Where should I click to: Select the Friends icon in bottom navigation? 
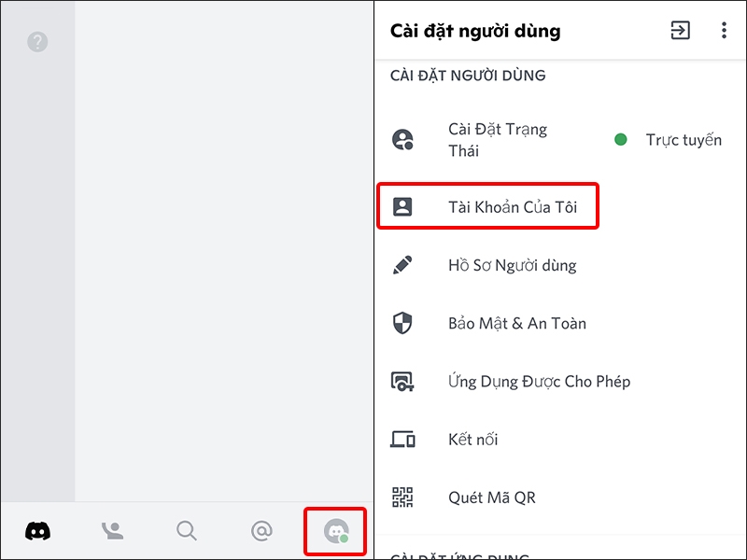pyautogui.click(x=112, y=530)
